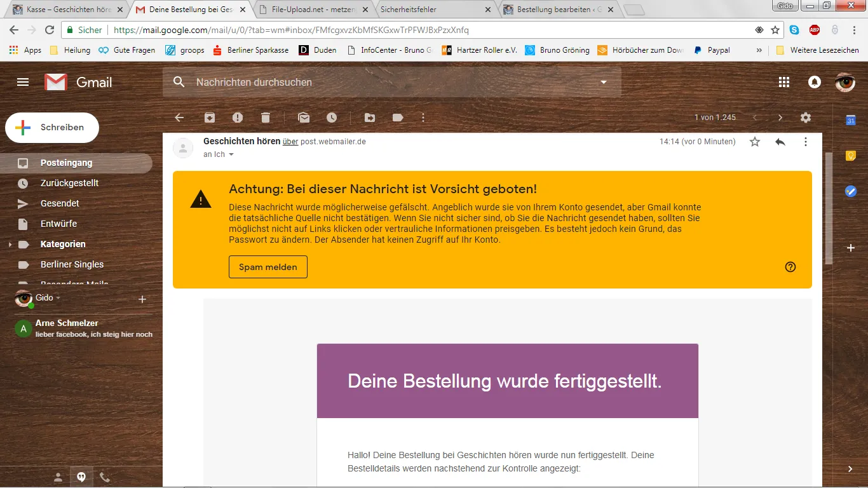Open more toolbar options next to Labels
This screenshot has height=488, width=868.
point(423,118)
